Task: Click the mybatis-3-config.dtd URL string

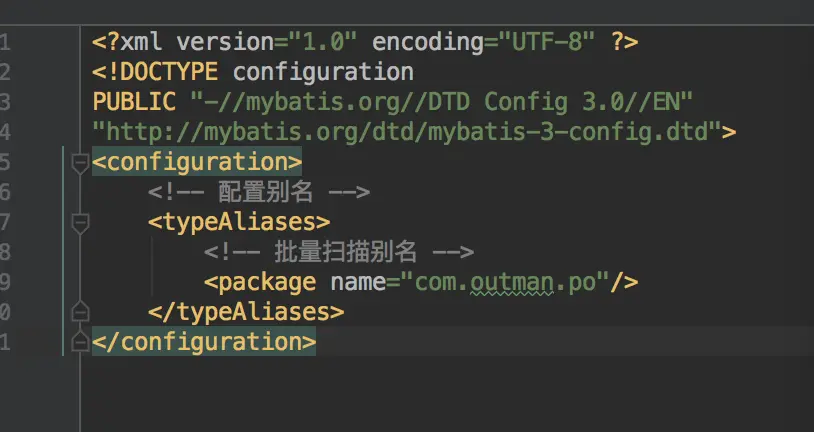Action: click(x=407, y=131)
